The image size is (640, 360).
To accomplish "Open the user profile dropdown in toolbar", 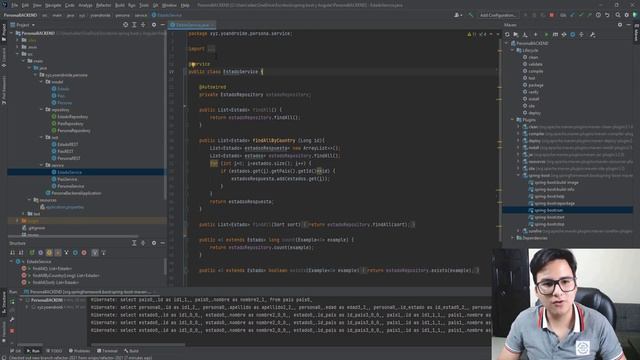I will [x=458, y=15].
